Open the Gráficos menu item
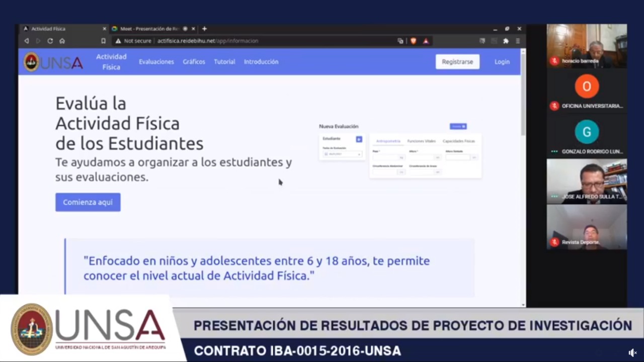 [194, 62]
